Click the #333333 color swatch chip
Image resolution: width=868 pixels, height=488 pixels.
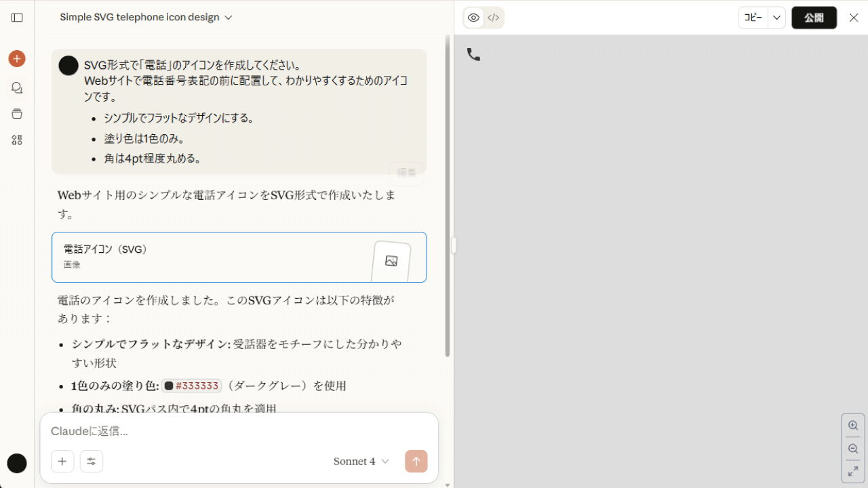[x=192, y=386]
